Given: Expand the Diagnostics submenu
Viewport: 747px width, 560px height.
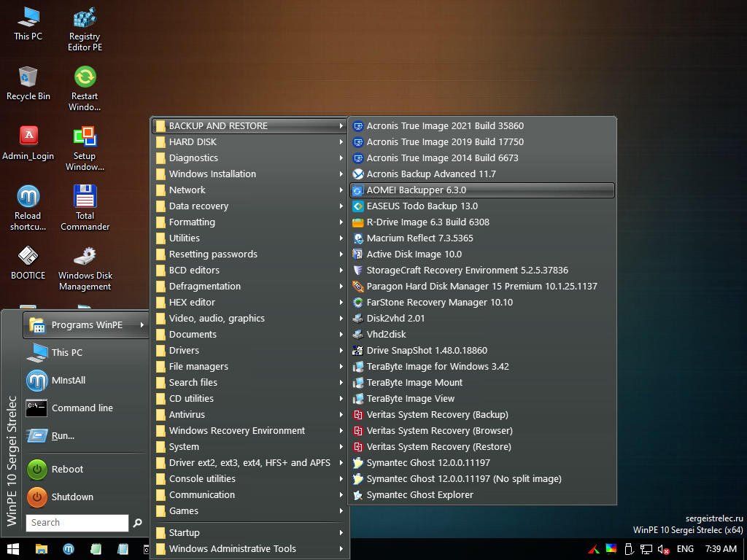Looking at the screenshot, I should [250, 158].
